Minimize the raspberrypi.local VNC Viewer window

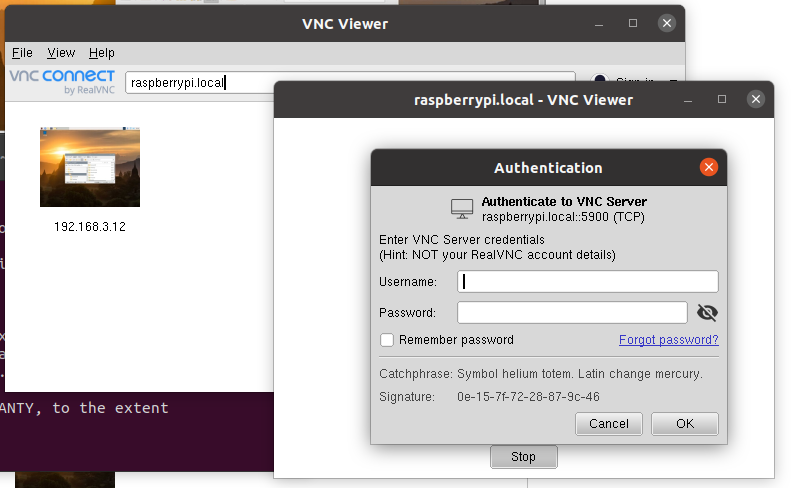688,100
